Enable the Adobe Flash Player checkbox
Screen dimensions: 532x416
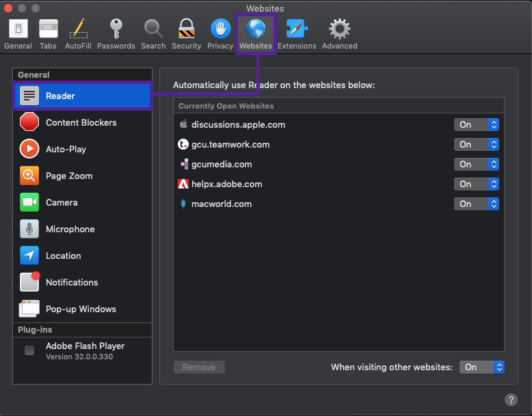pyautogui.click(x=29, y=350)
